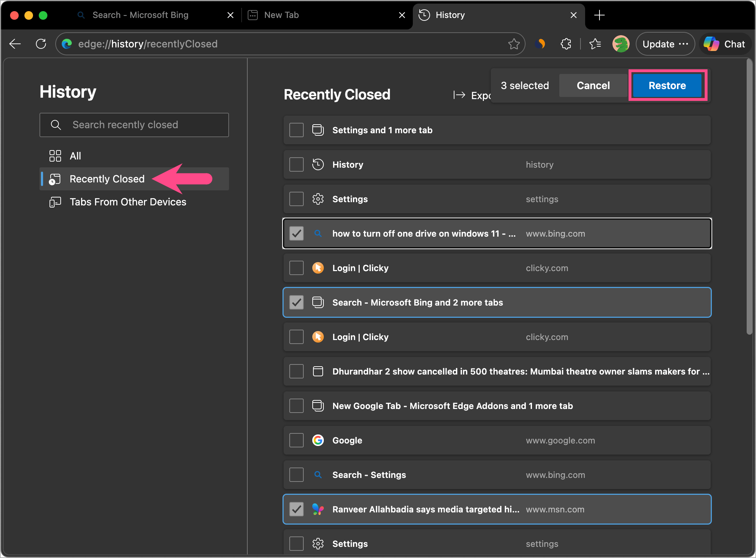Click the clock icon in History row
The width and height of the screenshot is (756, 558).
click(318, 164)
